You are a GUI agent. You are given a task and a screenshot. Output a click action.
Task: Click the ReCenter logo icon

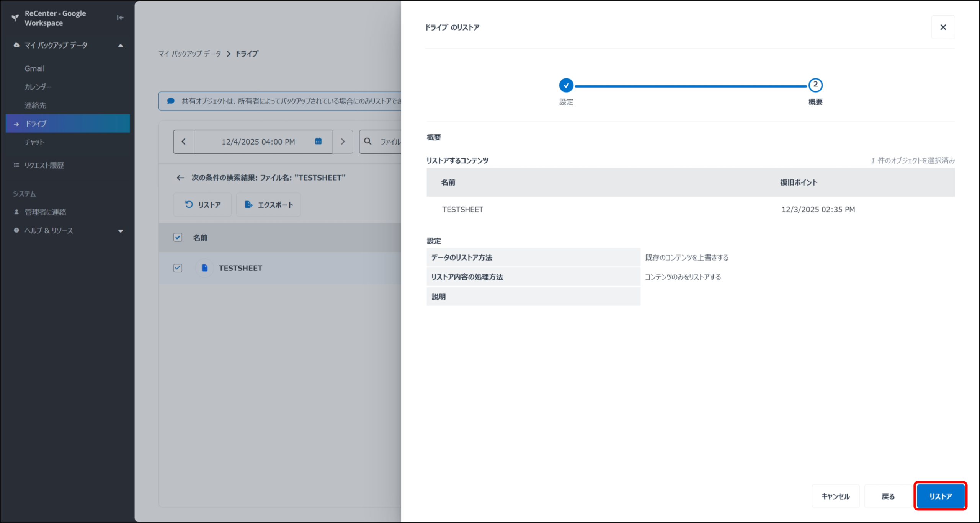pos(15,18)
